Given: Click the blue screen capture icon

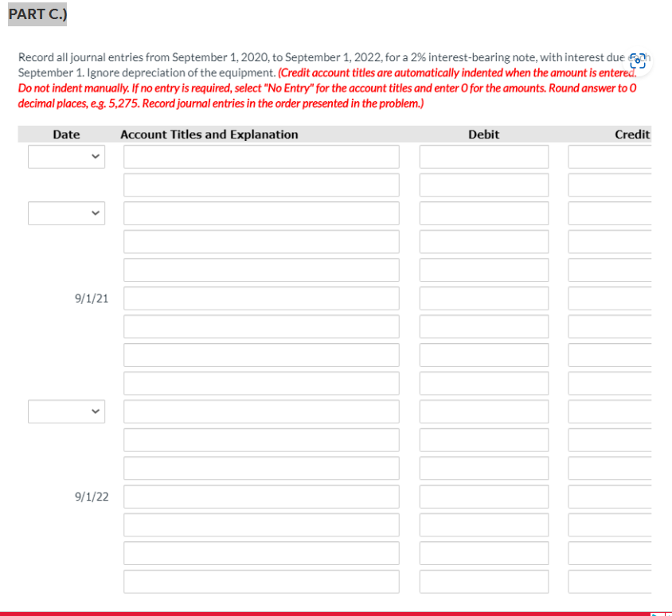Looking at the screenshot, I should pos(638,60).
